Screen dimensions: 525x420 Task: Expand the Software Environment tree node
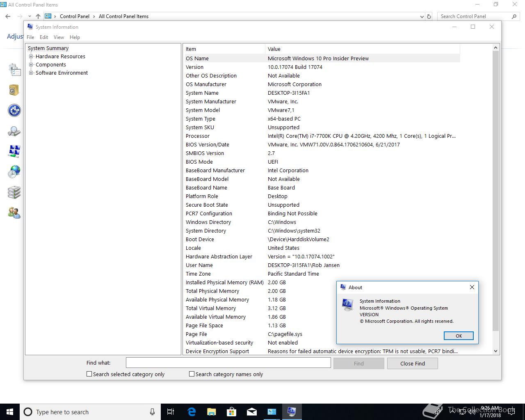click(31, 73)
